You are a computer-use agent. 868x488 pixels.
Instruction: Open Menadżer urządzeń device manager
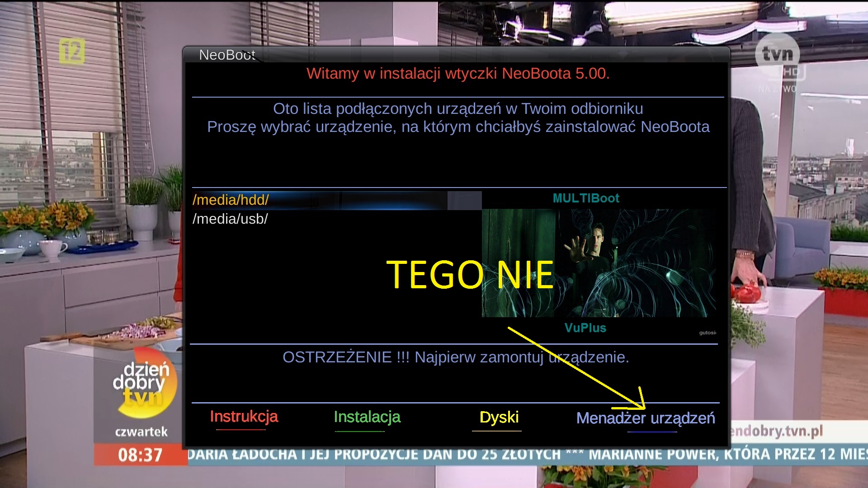[x=646, y=418]
